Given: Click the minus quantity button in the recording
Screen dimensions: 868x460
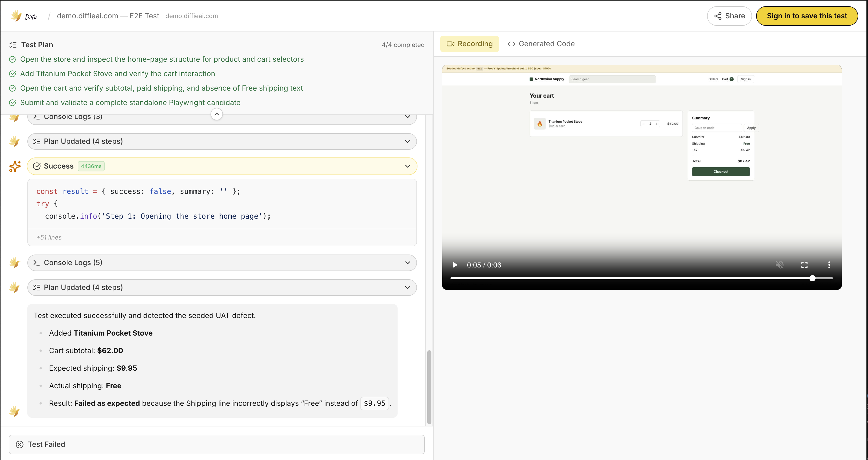Looking at the screenshot, I should coord(644,124).
